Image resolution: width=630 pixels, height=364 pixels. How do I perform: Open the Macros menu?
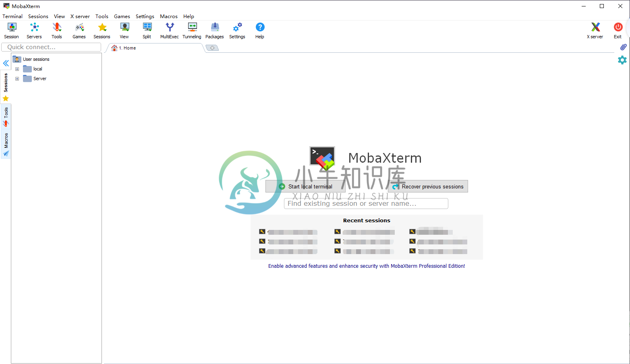[169, 17]
